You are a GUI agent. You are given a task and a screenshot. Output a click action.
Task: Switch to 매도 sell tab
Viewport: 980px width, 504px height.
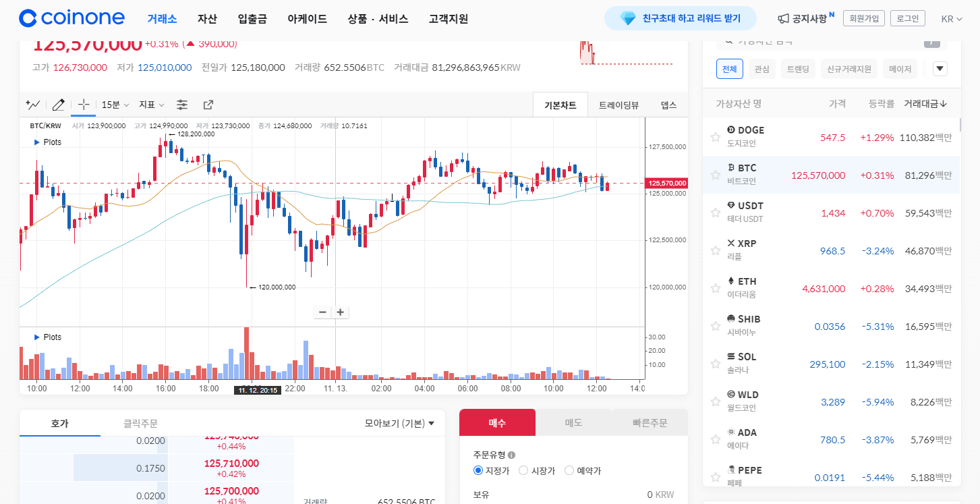(x=573, y=422)
